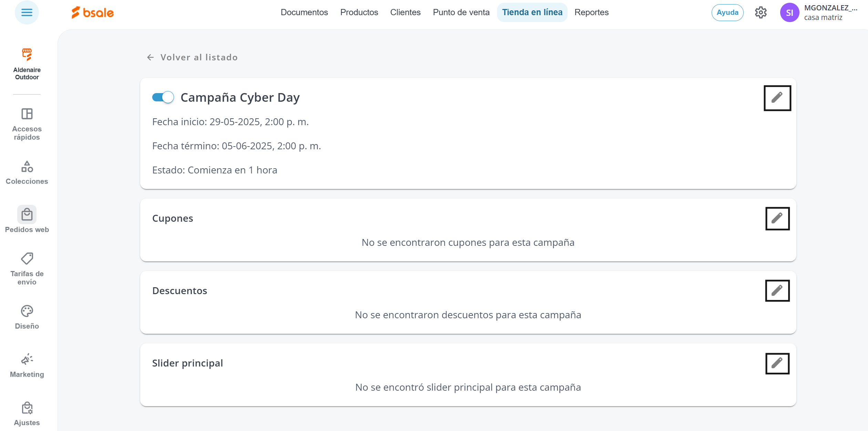
Task: Open Ajustes in the sidebar
Action: [x=27, y=414]
